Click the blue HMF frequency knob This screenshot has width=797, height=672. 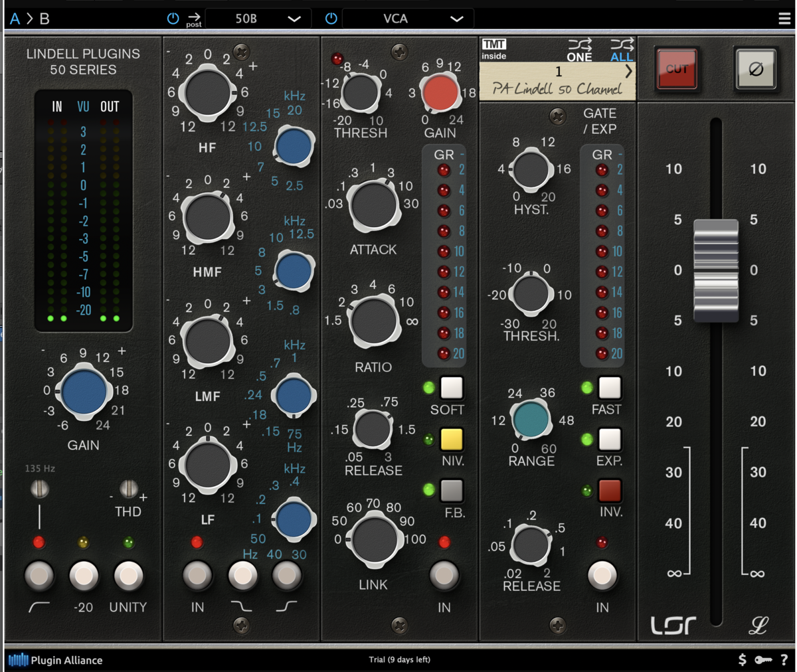coord(294,270)
